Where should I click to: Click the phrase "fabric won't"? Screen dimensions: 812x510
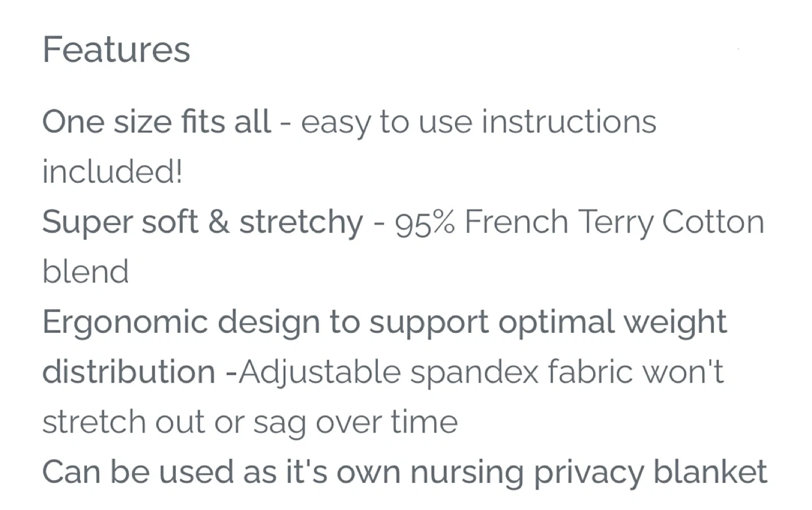636,372
